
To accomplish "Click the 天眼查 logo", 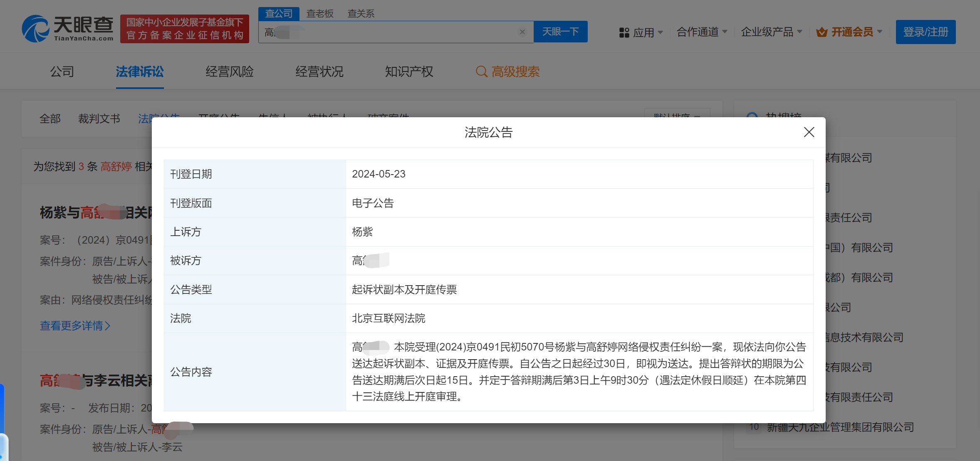I will pyautogui.click(x=67, y=28).
